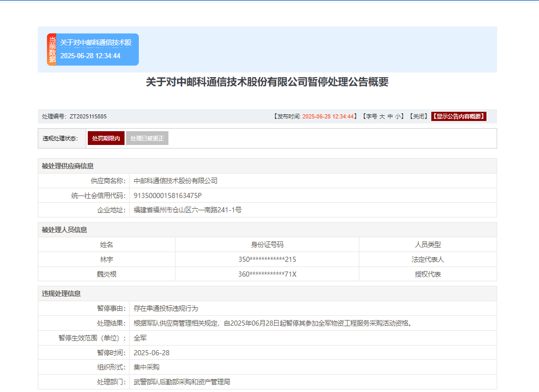Click the 组织形式 row label
This screenshot has height=392, width=539.
coord(112,367)
